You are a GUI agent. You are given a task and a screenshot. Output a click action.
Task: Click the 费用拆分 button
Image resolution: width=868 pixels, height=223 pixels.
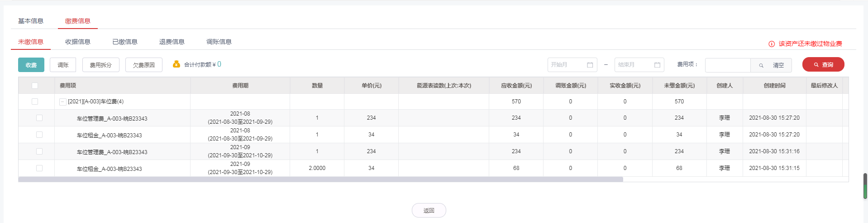[x=100, y=65]
